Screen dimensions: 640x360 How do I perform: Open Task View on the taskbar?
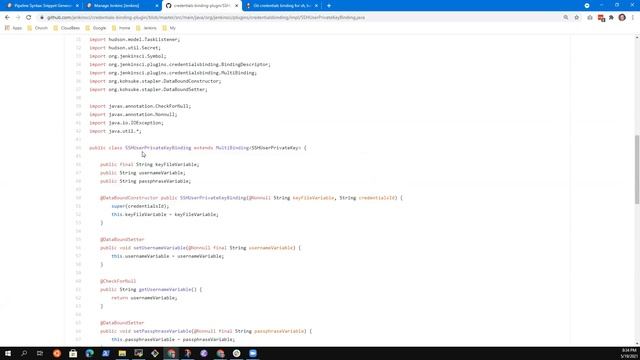[x=40, y=353]
